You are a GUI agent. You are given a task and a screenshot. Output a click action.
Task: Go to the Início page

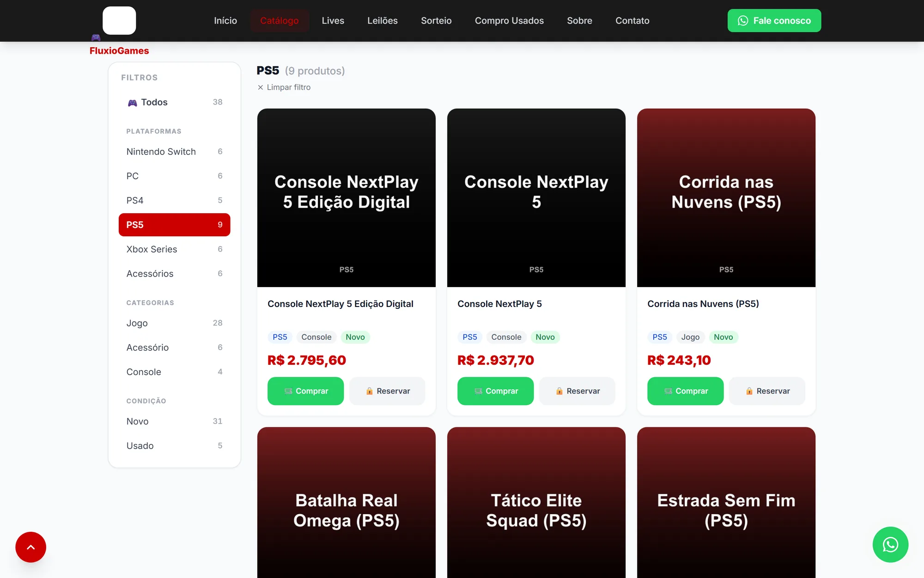(225, 20)
